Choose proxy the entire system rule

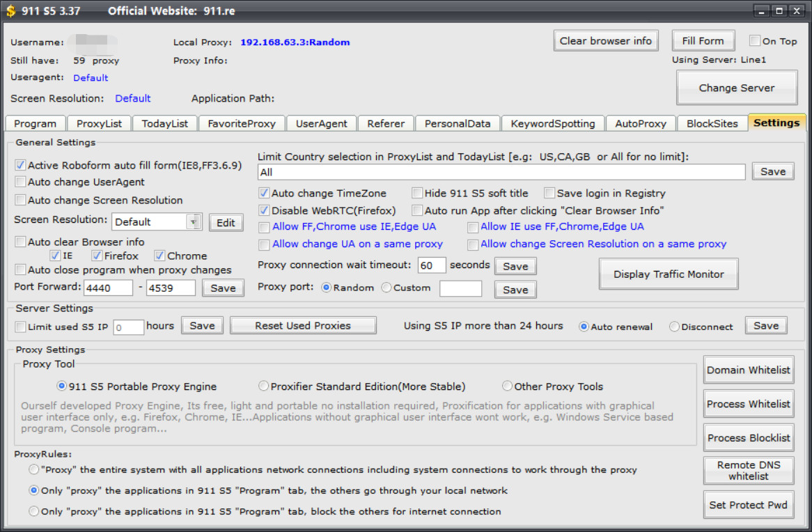click(33, 469)
